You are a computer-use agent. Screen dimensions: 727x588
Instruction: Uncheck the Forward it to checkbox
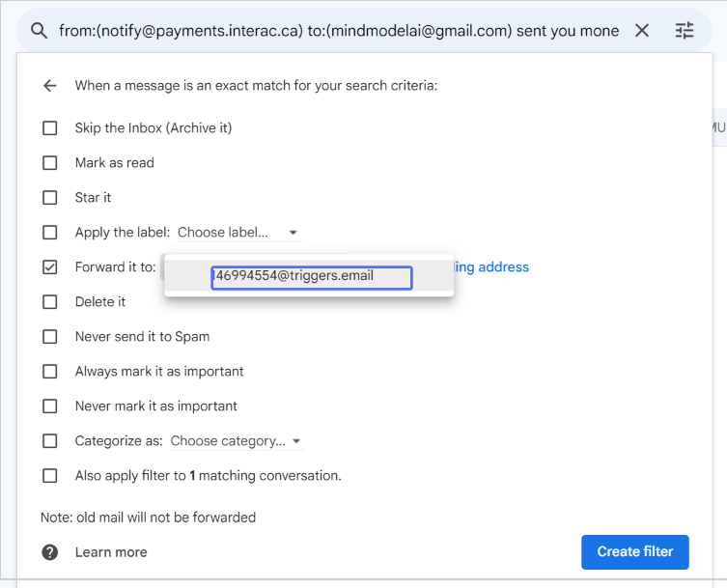click(49, 267)
